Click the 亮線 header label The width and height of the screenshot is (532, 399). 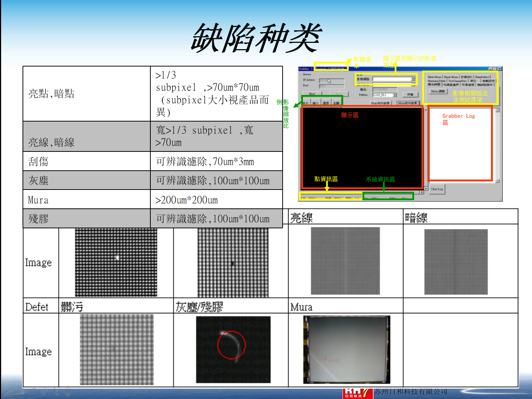pyautogui.click(x=301, y=218)
